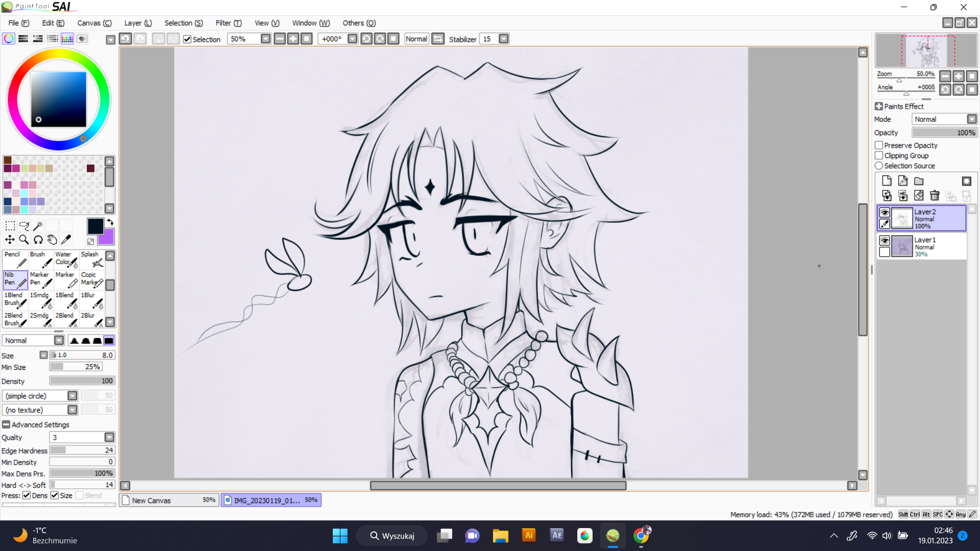Enable the Preserve Opacity checkbox
980x551 pixels.
879,145
